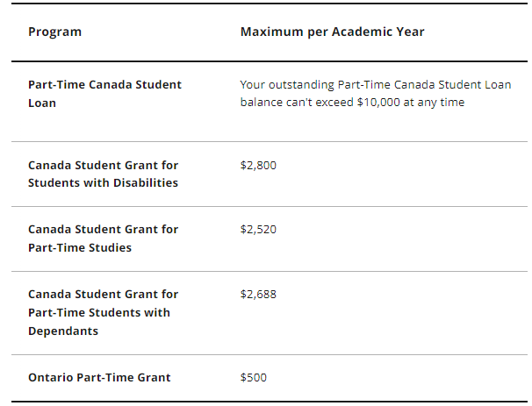Click the word Loan under Part-Time Canada Student

point(42,103)
